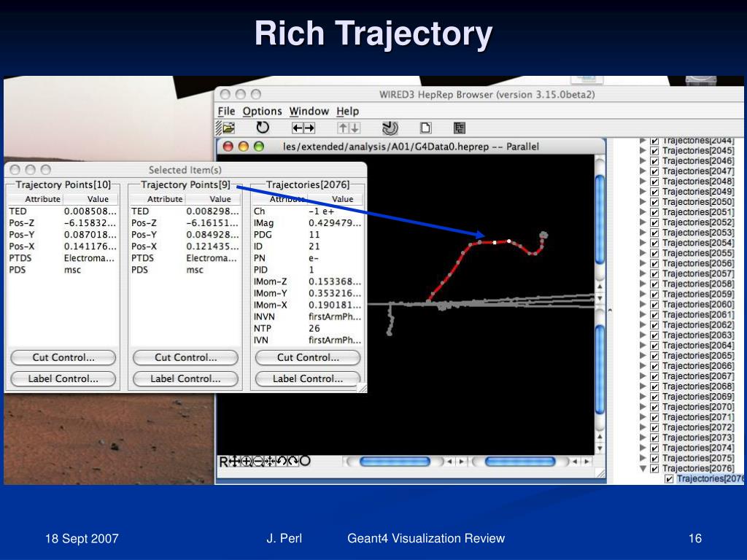Image resolution: width=747 pixels, height=560 pixels.
Task: Click the lower vertical scrollbar down arrow
Action: 600,448
